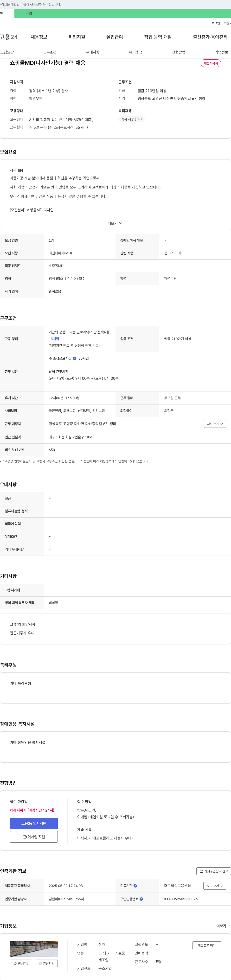Click 3개월 contract period link

point(55,339)
